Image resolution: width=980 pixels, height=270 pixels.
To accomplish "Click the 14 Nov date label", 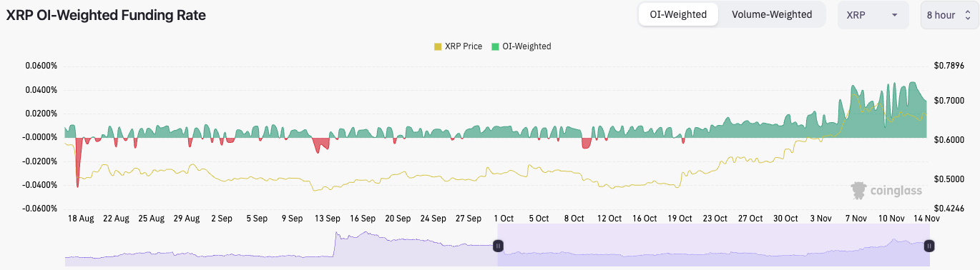I will point(927,219).
